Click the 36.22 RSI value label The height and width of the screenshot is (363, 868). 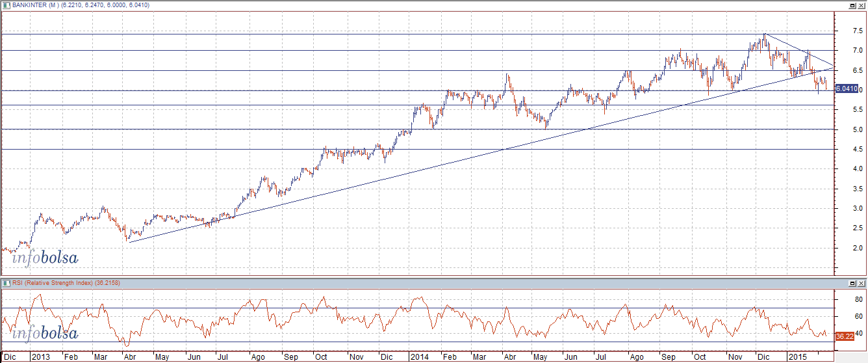[x=843, y=336]
